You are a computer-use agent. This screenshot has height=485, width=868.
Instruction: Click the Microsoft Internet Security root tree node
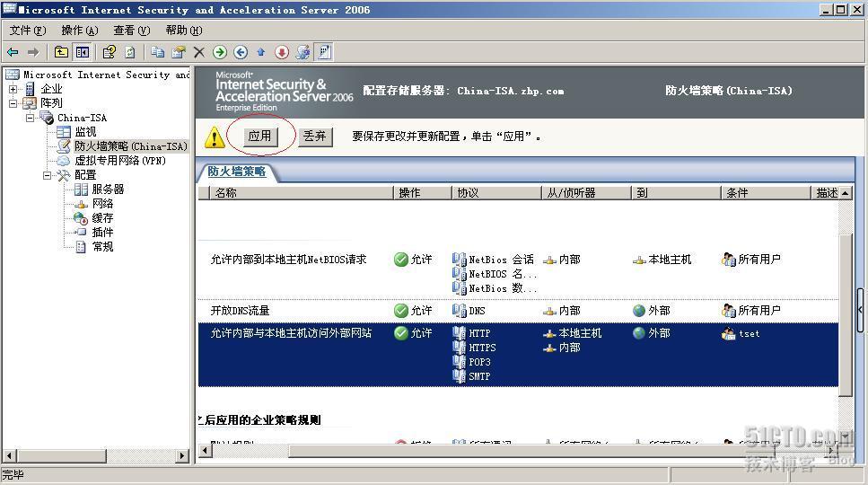(x=106, y=75)
